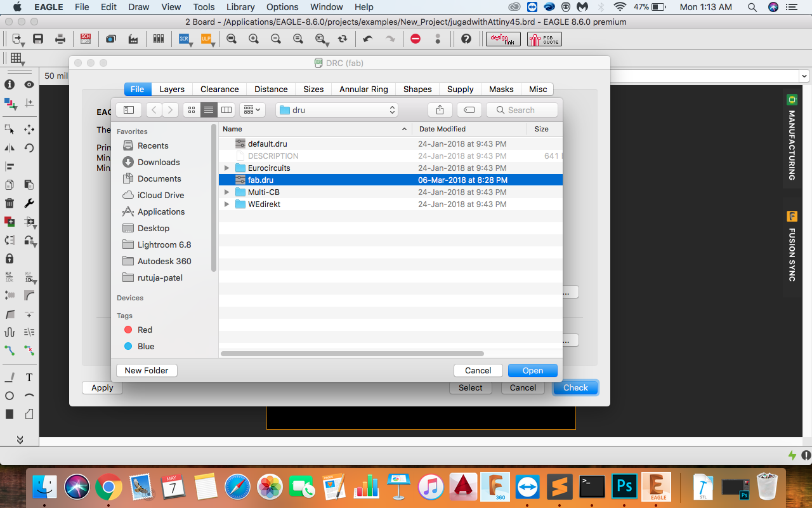Open the CAM processor factory icon
Image resolution: width=812 pixels, height=508 pixels.
[x=133, y=39]
